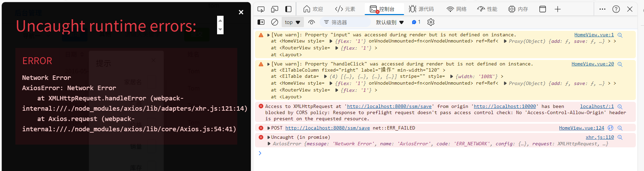Switch to the 元素 (Elements) tab
The image size is (644, 171).
(345, 9)
